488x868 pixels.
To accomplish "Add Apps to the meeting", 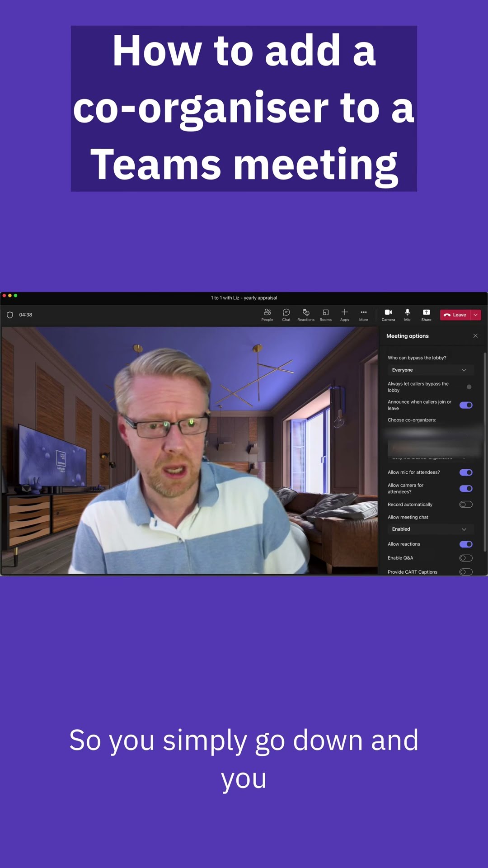I will [x=344, y=315].
